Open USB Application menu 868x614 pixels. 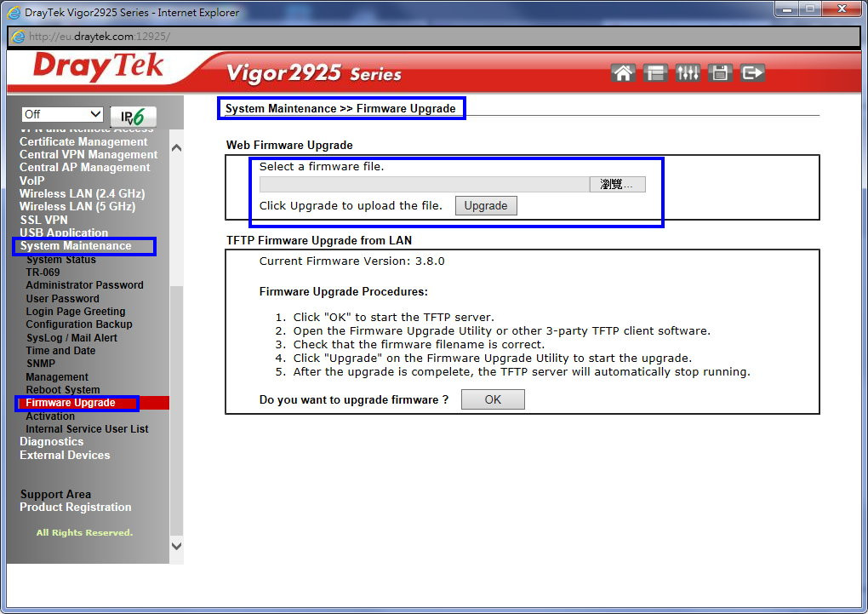pyautogui.click(x=64, y=232)
